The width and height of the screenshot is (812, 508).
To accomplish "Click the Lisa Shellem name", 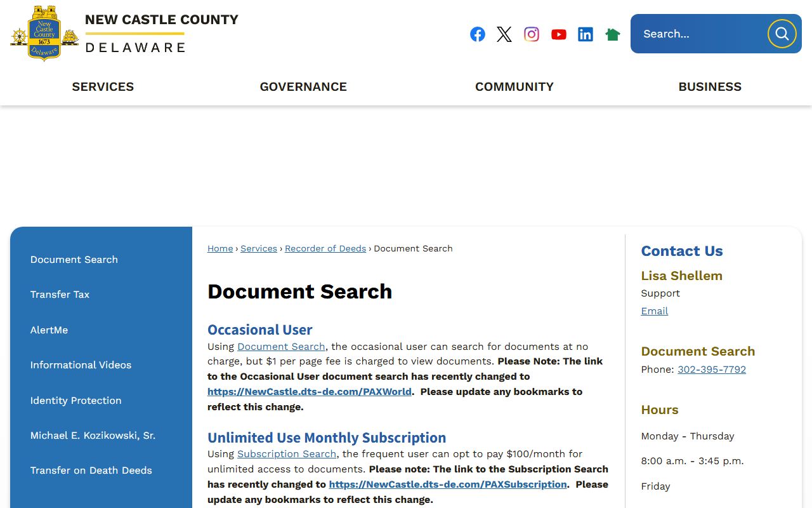I will 682,276.
